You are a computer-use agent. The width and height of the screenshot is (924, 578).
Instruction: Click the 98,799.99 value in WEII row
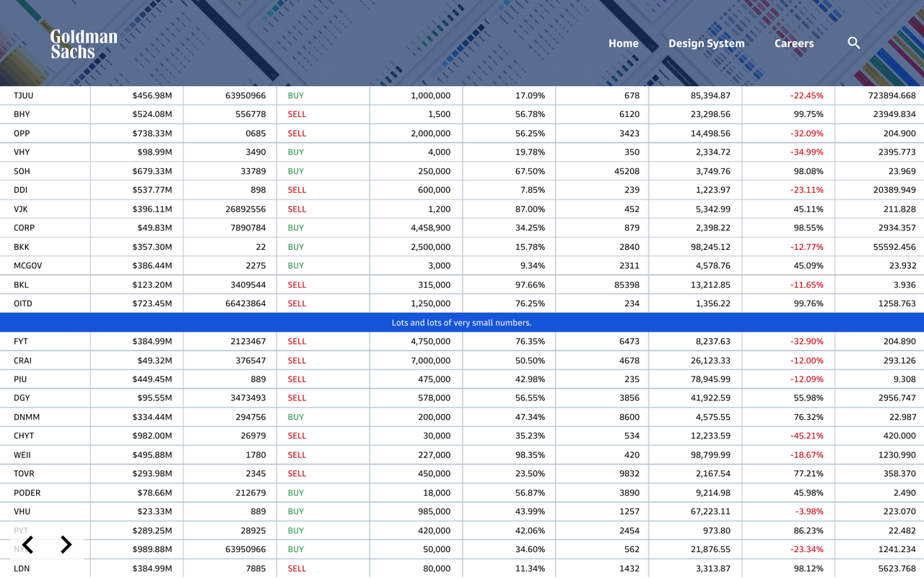[x=710, y=455]
